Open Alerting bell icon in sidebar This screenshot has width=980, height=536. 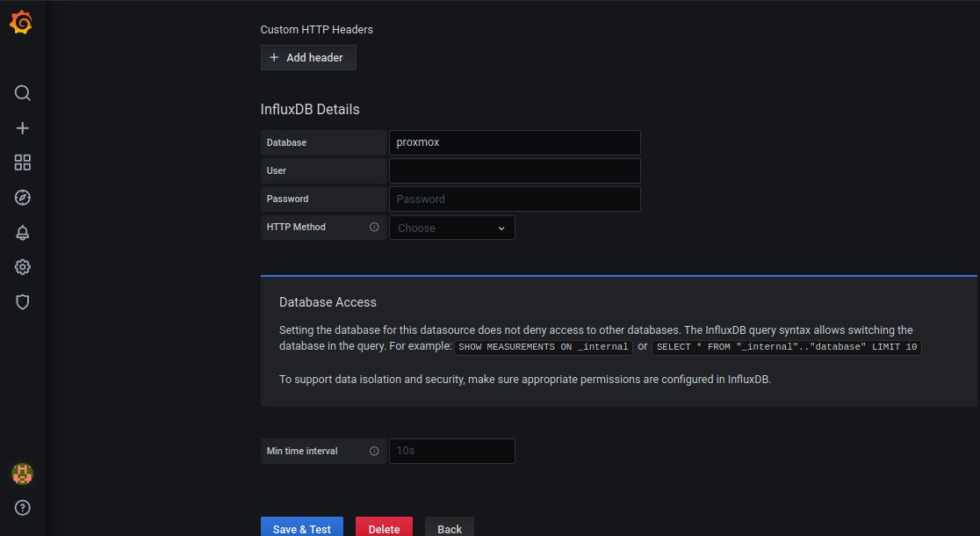(x=23, y=233)
